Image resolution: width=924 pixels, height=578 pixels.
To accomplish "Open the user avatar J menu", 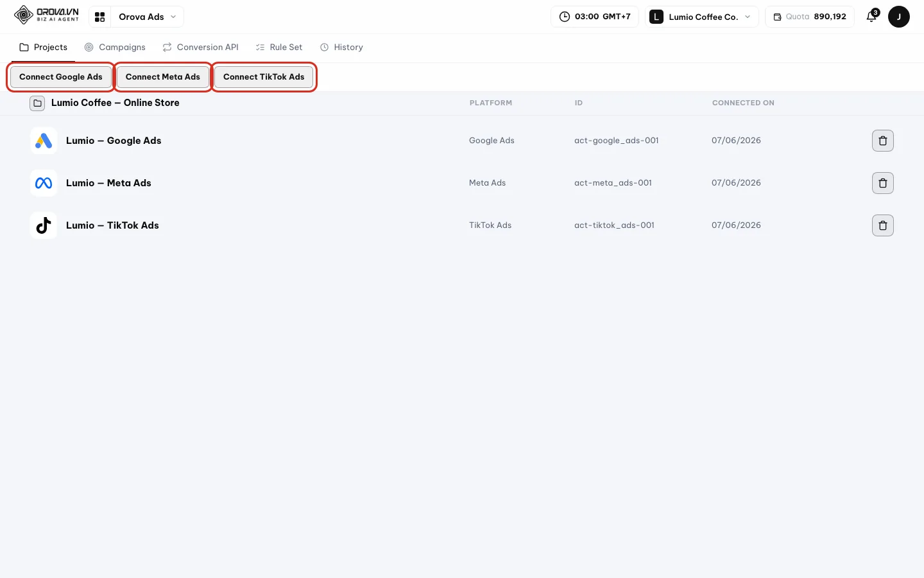I will pyautogui.click(x=898, y=17).
